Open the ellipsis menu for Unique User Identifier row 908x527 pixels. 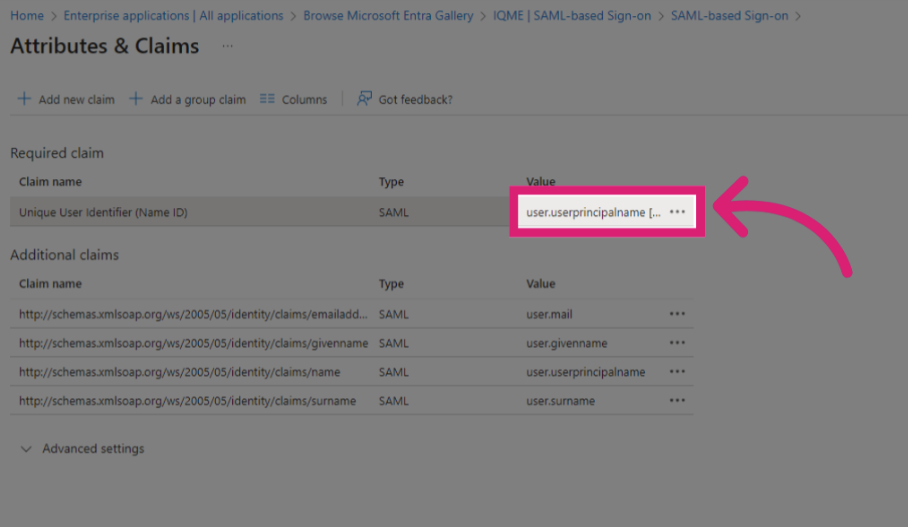pos(677,212)
